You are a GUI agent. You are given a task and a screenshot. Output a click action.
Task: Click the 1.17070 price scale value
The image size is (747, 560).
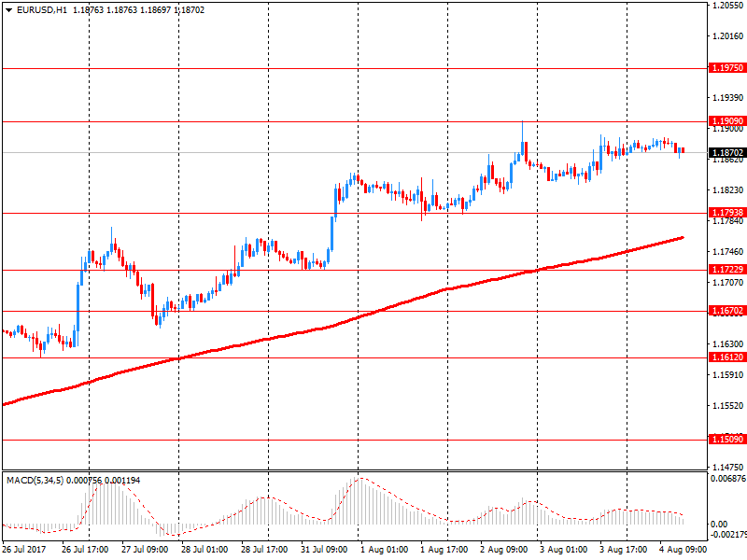point(728,283)
